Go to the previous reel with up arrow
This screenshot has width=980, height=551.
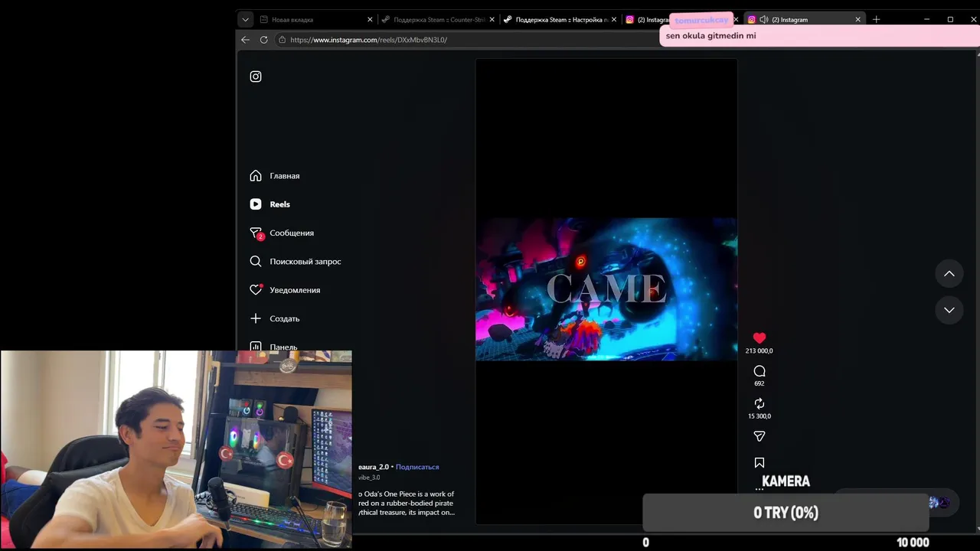(x=949, y=274)
